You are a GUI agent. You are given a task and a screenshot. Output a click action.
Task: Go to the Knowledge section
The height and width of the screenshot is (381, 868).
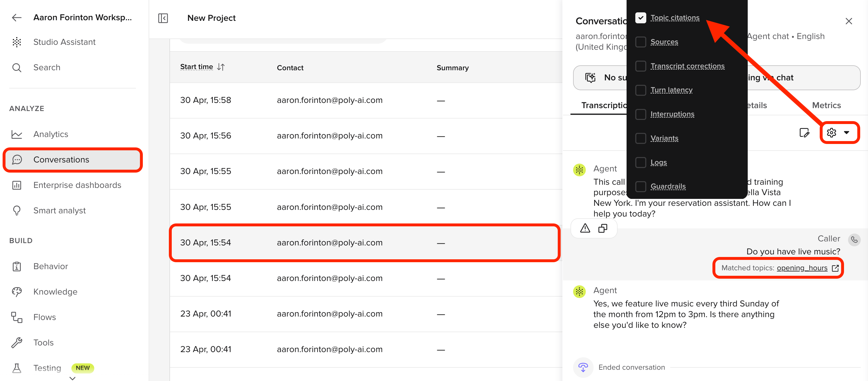(55, 292)
